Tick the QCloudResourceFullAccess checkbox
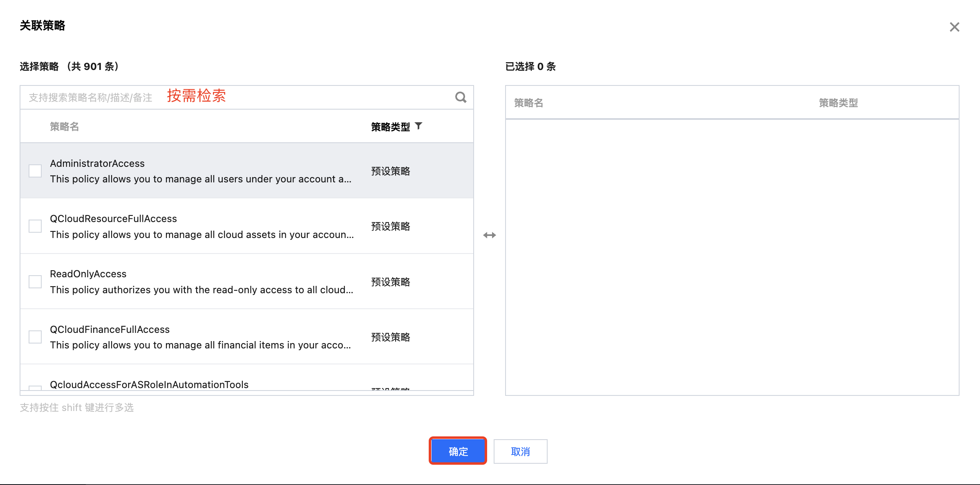Image resolution: width=980 pixels, height=485 pixels. [x=35, y=226]
